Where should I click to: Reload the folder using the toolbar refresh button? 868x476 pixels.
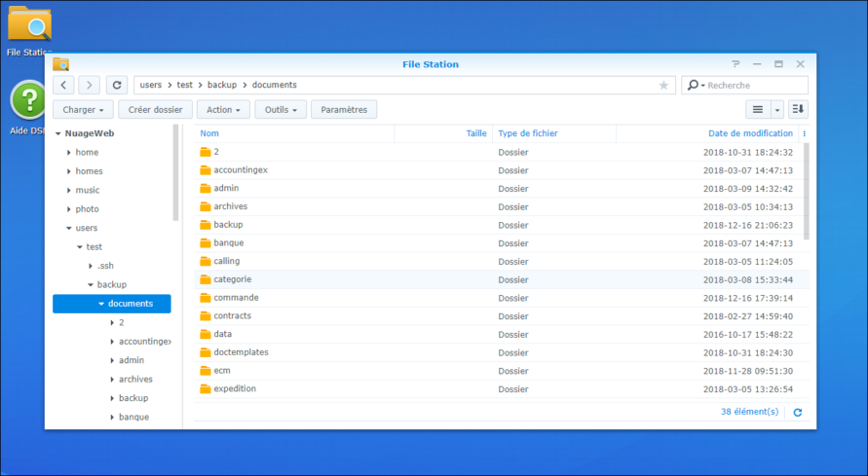pyautogui.click(x=117, y=85)
